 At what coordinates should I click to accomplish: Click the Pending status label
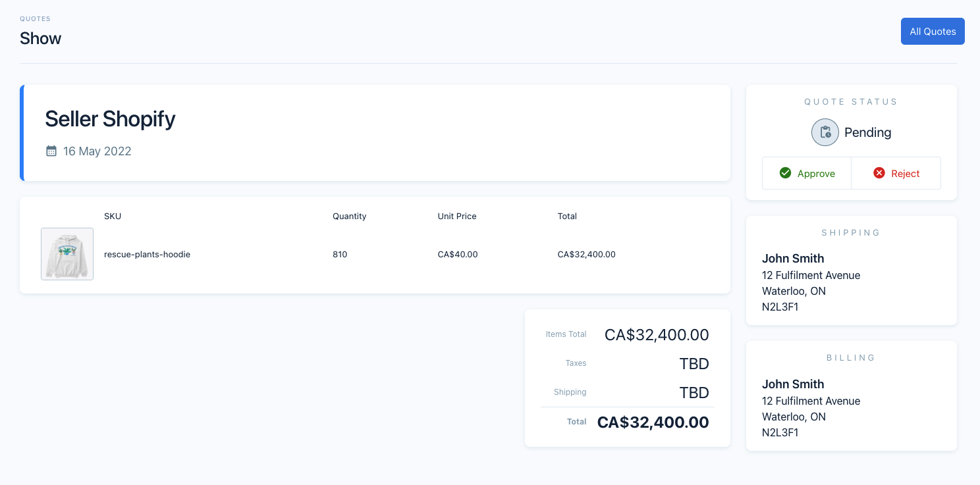(867, 132)
